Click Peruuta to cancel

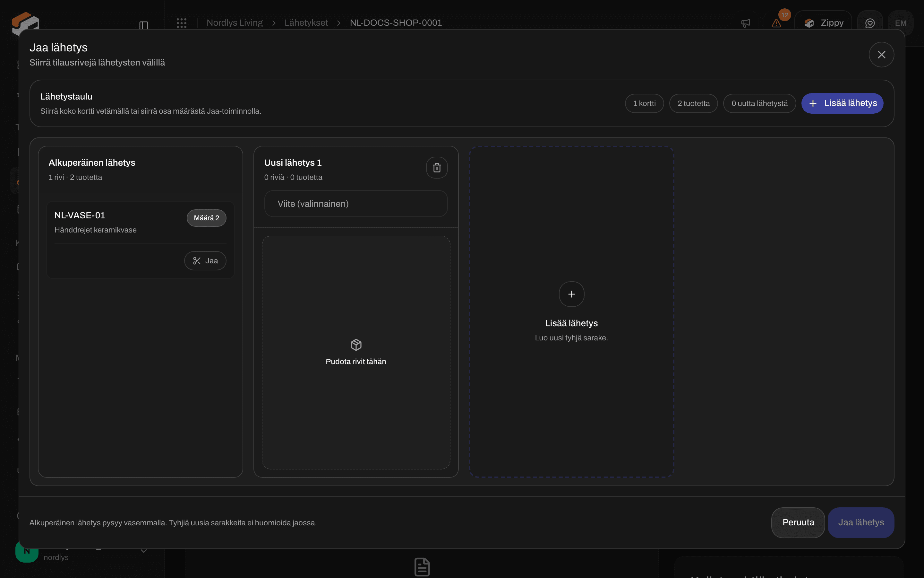tap(798, 522)
